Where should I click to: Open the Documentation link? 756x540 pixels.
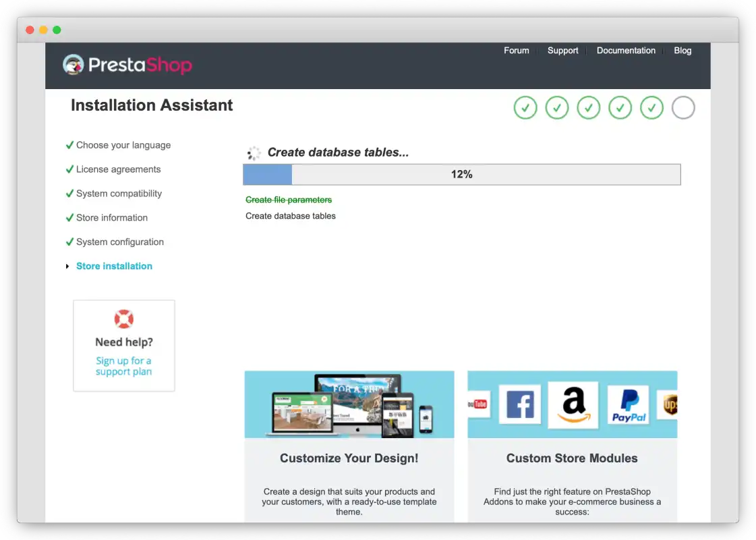click(626, 50)
